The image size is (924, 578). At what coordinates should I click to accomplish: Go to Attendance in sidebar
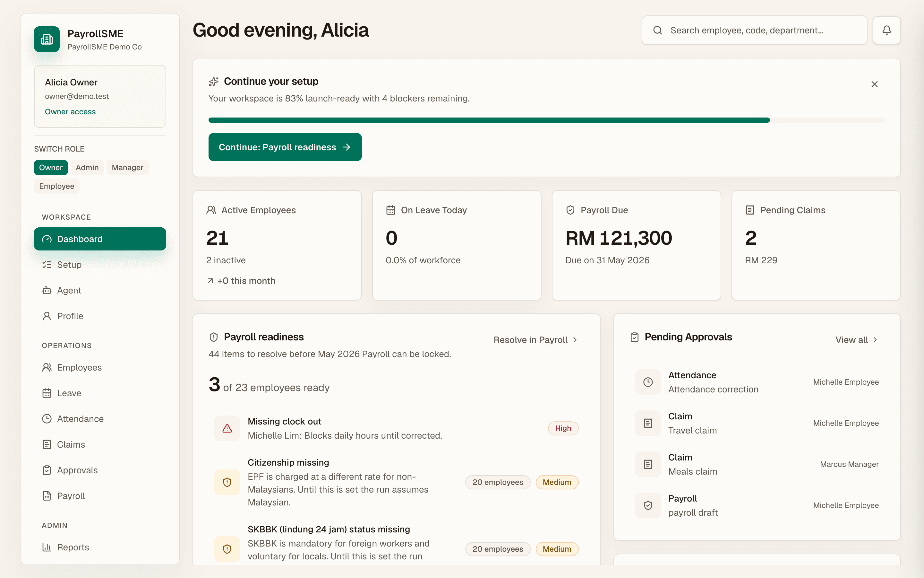100,419
